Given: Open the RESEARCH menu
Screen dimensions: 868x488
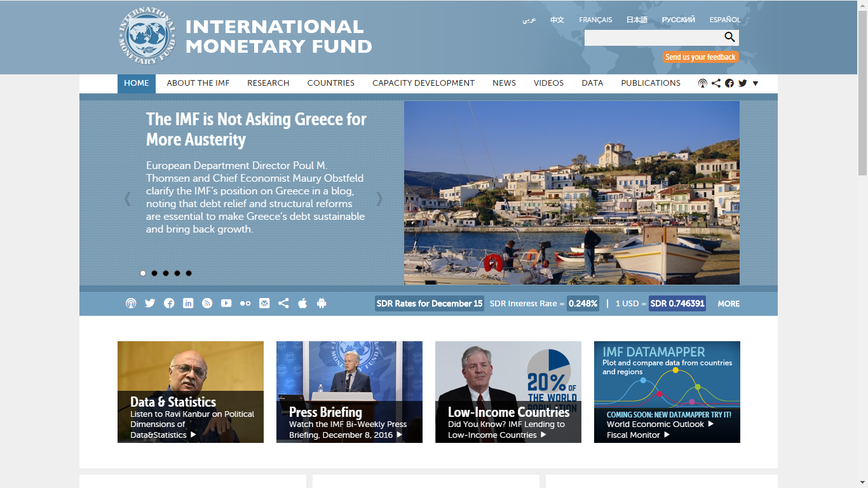Looking at the screenshot, I should tap(268, 83).
